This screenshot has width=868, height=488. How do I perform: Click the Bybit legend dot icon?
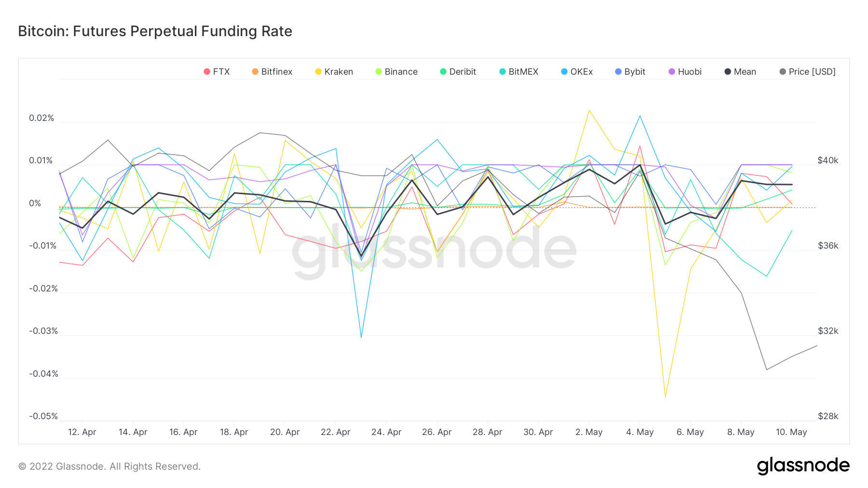pyautogui.click(x=618, y=72)
